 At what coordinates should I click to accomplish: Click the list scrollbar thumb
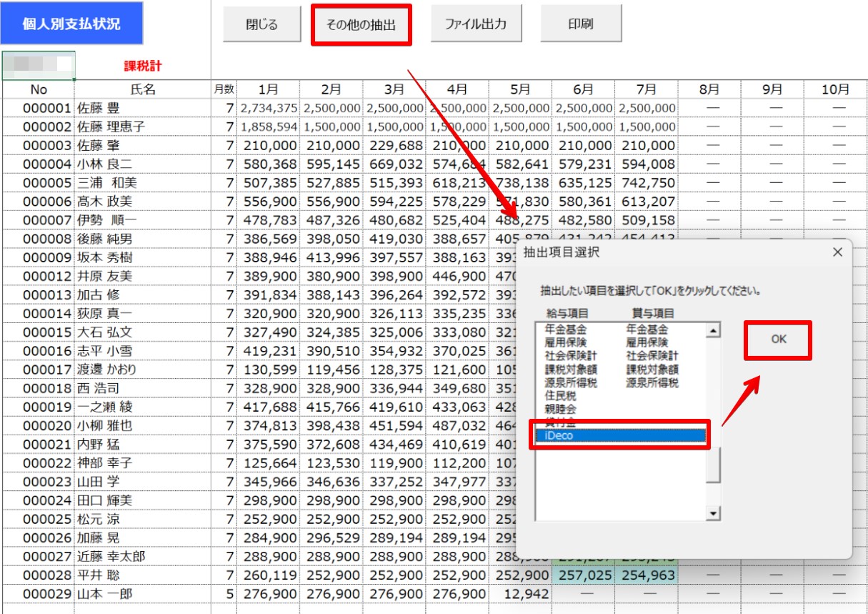pos(712,463)
